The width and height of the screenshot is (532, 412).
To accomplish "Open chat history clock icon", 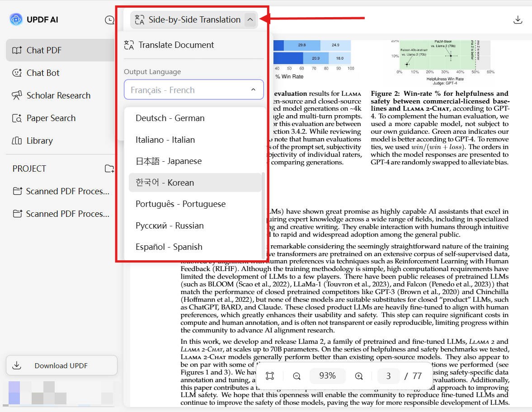I will (x=109, y=20).
